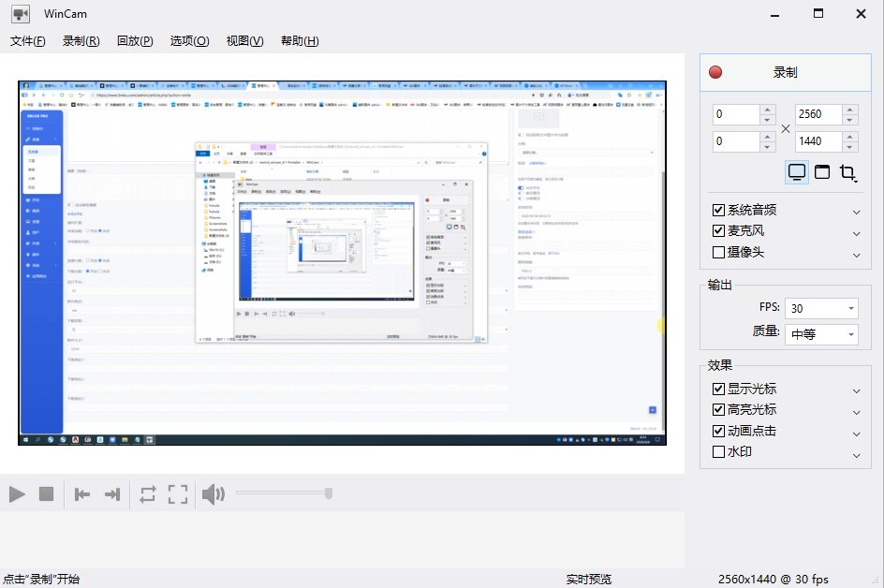Image resolution: width=884 pixels, height=588 pixels.
Task: Expand 系统音频 options arrow
Action: (856, 212)
